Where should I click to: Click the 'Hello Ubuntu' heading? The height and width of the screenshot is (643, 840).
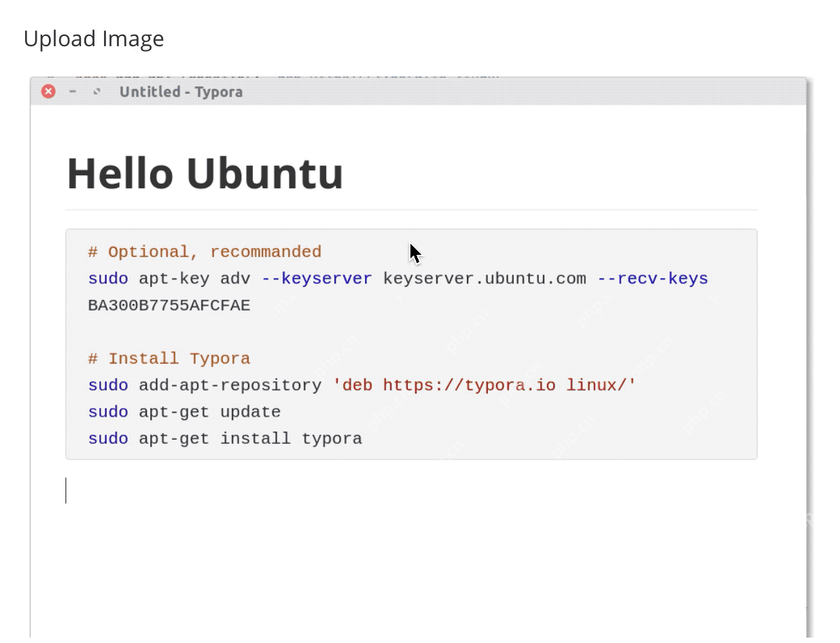[x=205, y=173]
